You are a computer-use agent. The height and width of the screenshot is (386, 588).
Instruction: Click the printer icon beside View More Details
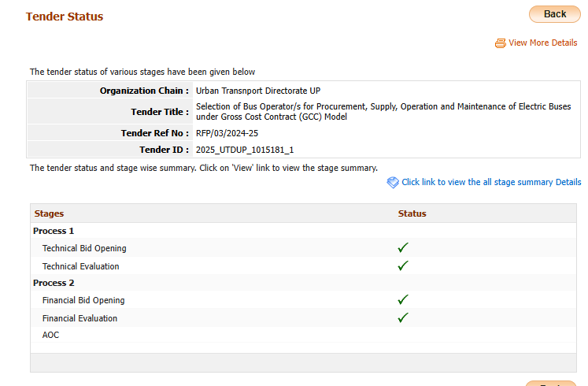[x=501, y=43]
